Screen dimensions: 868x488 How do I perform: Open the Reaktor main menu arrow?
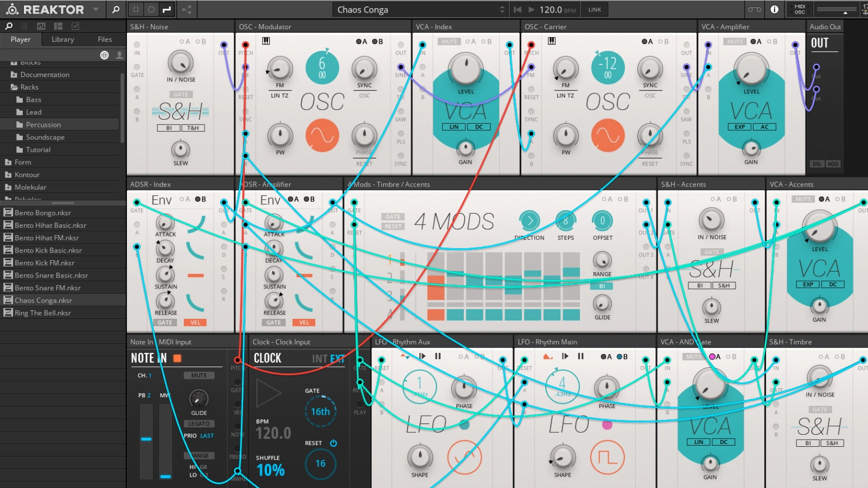pyautogui.click(x=96, y=9)
